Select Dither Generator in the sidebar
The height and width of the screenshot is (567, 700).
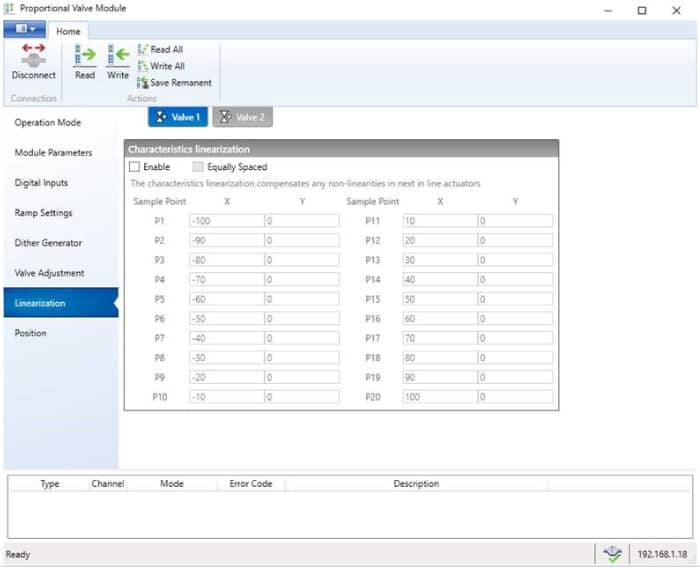[48, 243]
